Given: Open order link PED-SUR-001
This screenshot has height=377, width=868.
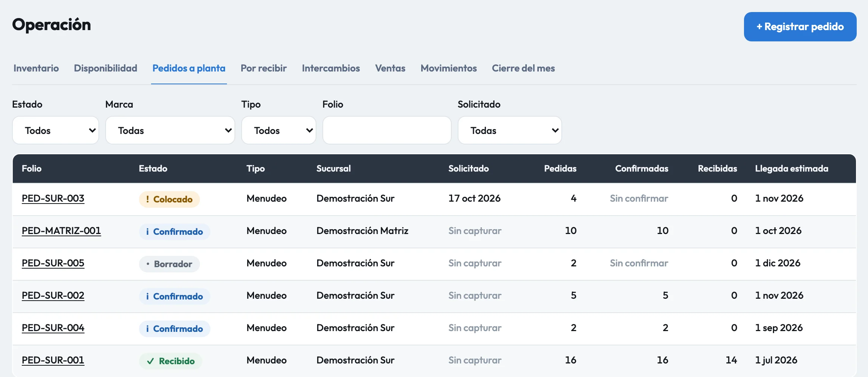Looking at the screenshot, I should pyautogui.click(x=53, y=360).
